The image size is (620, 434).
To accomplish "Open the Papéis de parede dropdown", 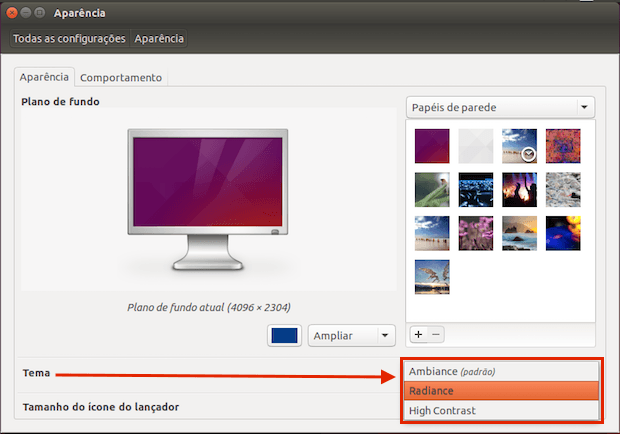I will point(500,107).
